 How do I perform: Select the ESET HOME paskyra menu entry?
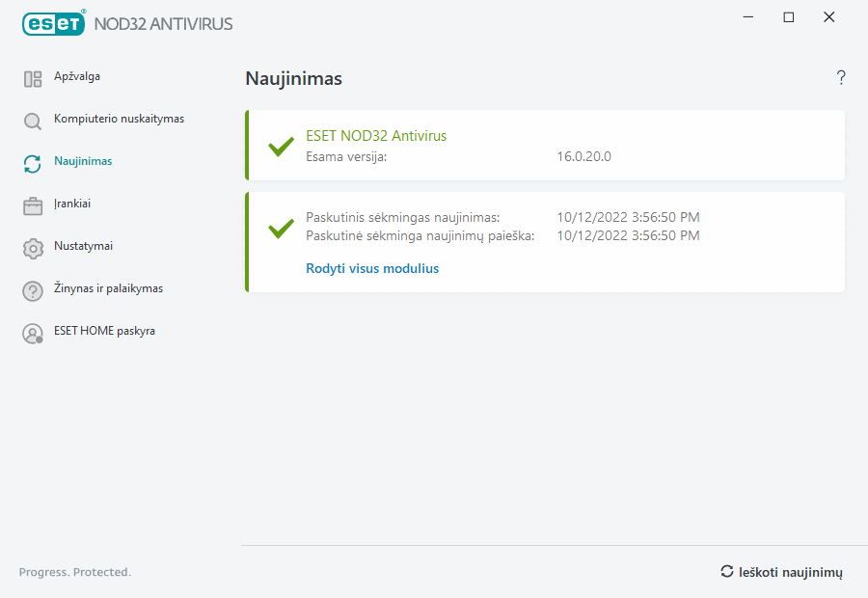[104, 331]
